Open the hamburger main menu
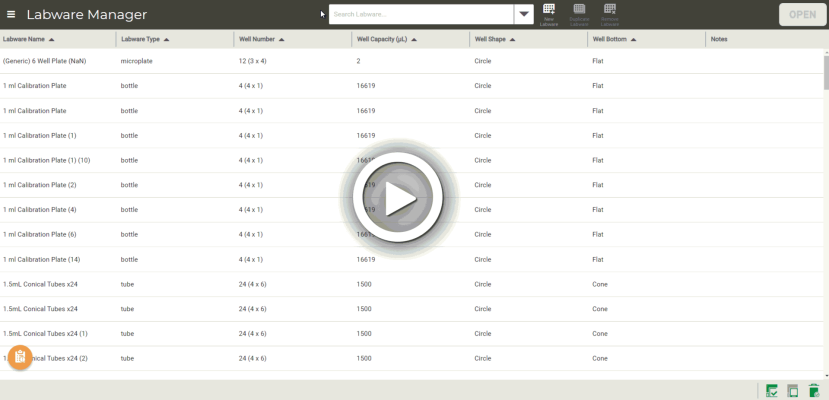This screenshot has width=829, height=400. pos(11,15)
